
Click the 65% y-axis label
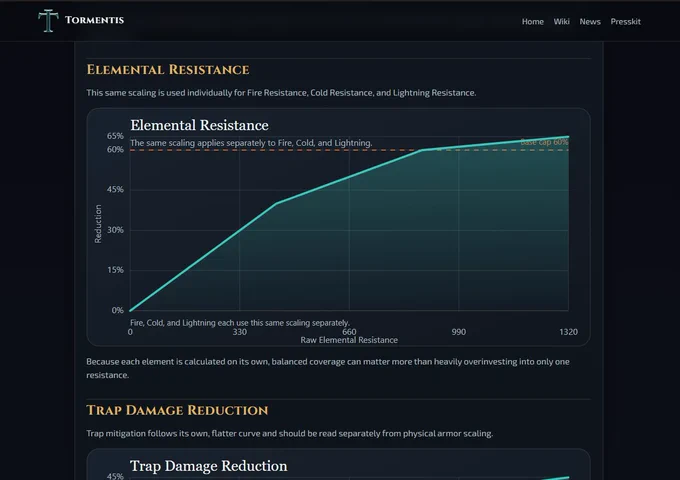coord(115,136)
